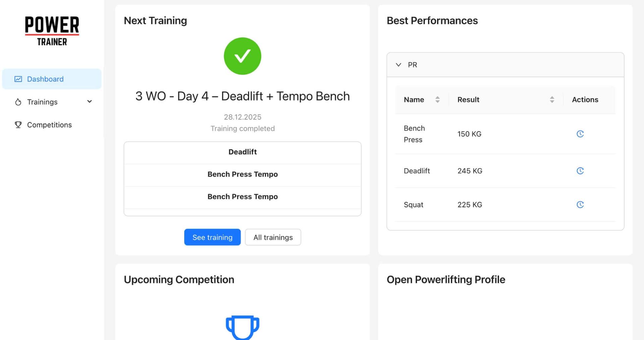Image resolution: width=644 pixels, height=340 pixels.
Task: Click the POWER TRAINER logo
Action: 52,31
